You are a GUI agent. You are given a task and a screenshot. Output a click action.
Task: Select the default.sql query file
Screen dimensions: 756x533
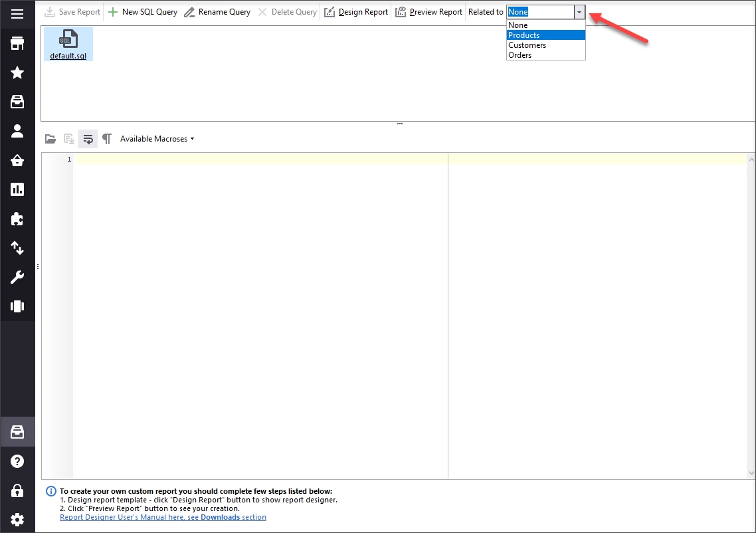68,44
